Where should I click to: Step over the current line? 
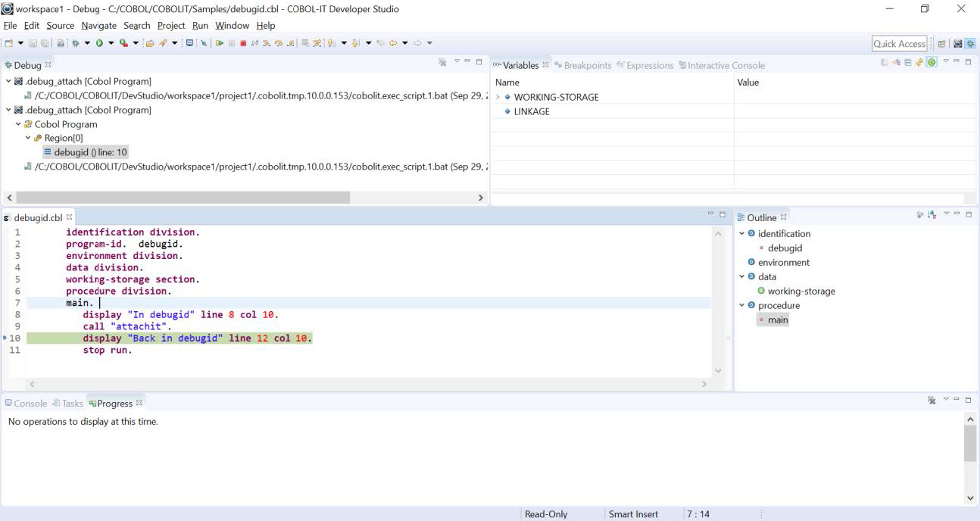pyautogui.click(x=278, y=43)
